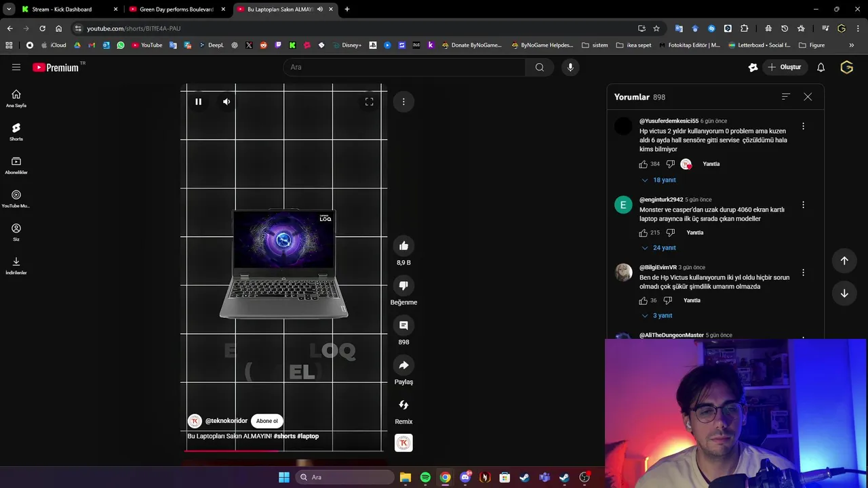Screen dimensions: 868x488
Task: Subscribe with the Abone ol button
Action: [267, 421]
